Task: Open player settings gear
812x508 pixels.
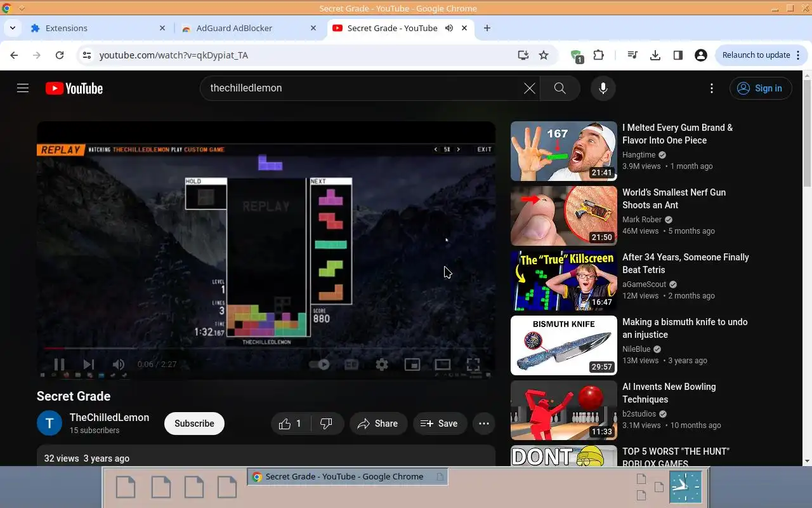Action: pyautogui.click(x=382, y=364)
